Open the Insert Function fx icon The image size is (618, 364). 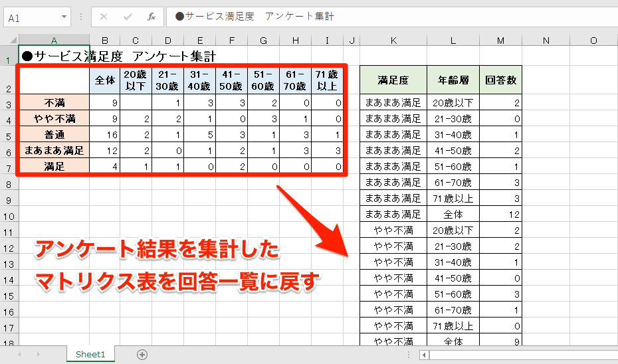(152, 17)
